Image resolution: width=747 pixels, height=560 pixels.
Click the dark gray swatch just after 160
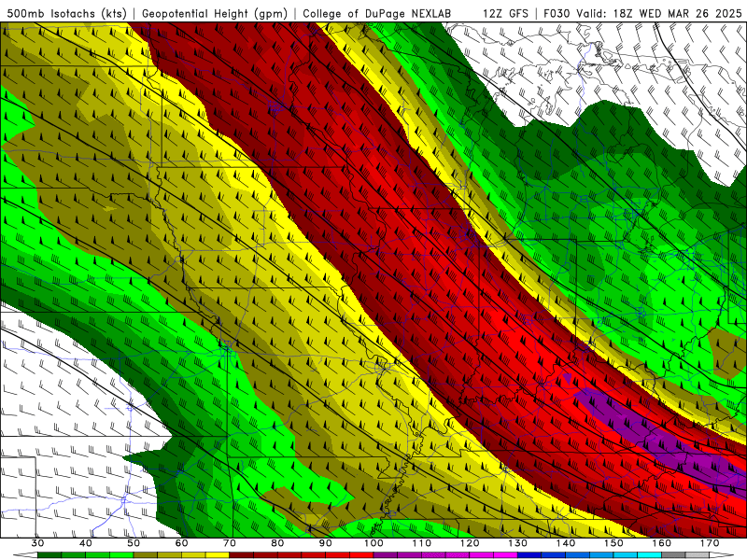(673, 555)
